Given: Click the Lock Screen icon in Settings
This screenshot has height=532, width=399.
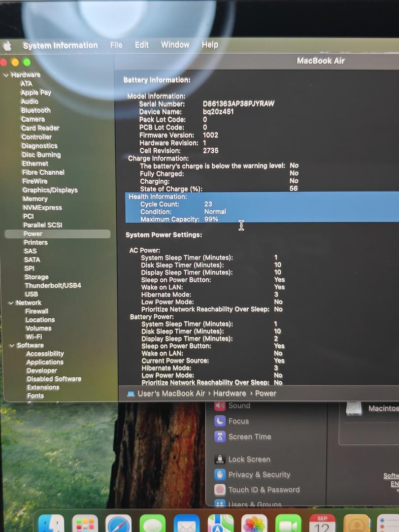Looking at the screenshot, I should point(220,460).
